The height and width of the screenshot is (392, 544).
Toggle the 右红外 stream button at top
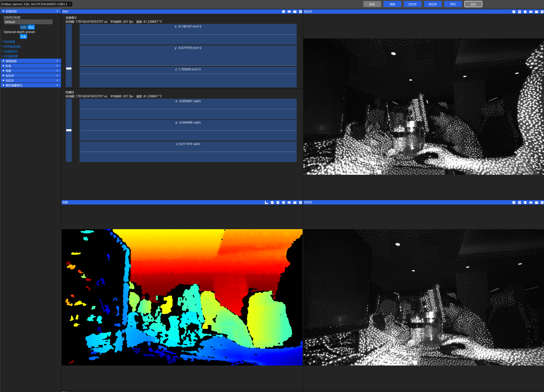[433, 4]
